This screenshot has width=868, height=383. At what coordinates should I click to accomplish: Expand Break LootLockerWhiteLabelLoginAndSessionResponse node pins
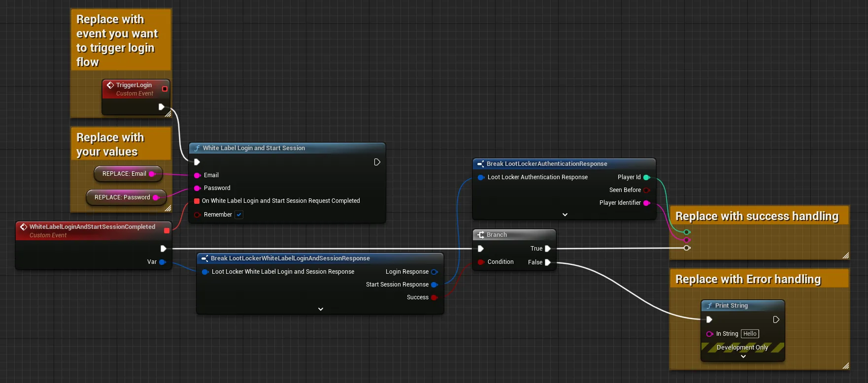coord(321,309)
